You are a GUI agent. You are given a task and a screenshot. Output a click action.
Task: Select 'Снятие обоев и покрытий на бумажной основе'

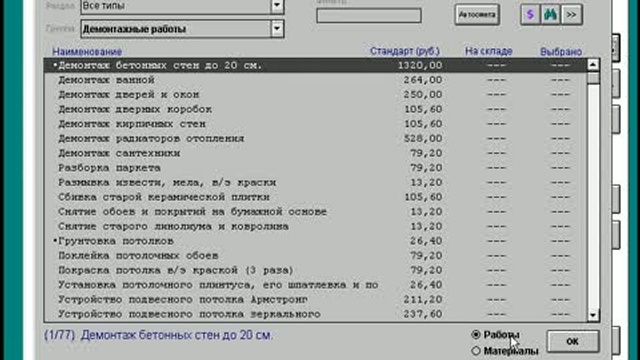click(x=315, y=212)
